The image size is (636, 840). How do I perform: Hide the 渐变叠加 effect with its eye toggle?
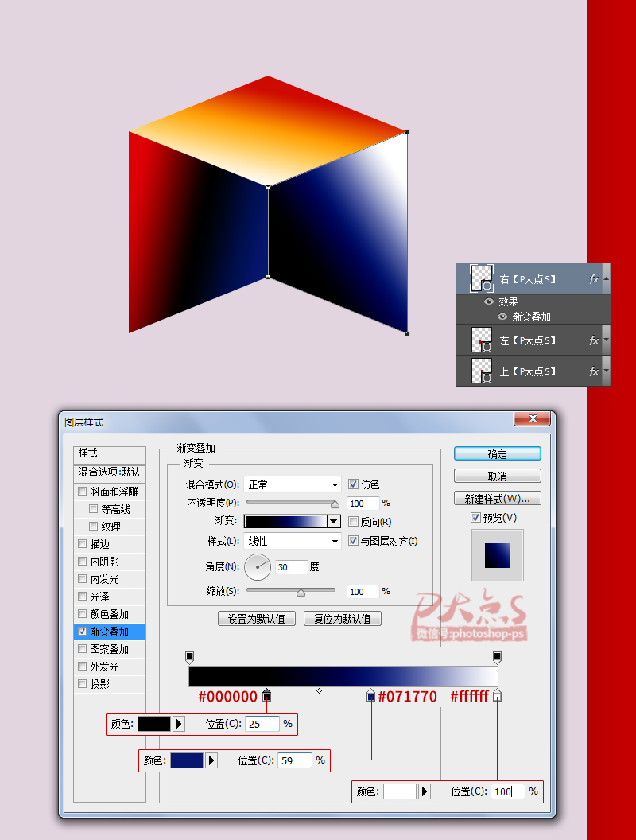[x=502, y=317]
